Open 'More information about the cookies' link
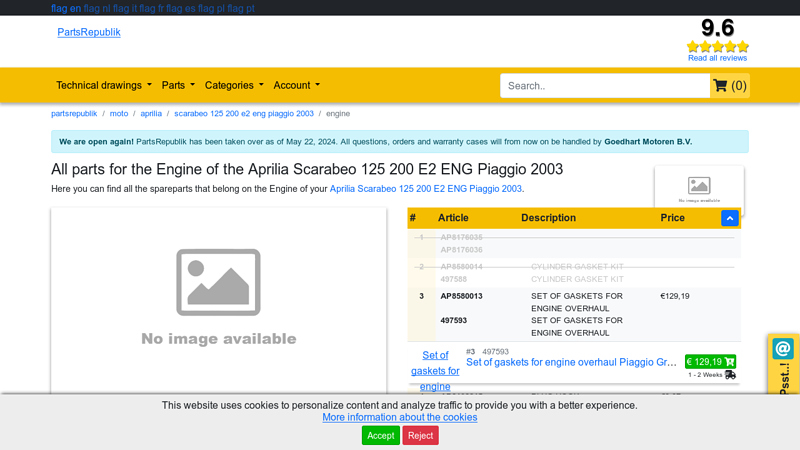 [x=399, y=417]
